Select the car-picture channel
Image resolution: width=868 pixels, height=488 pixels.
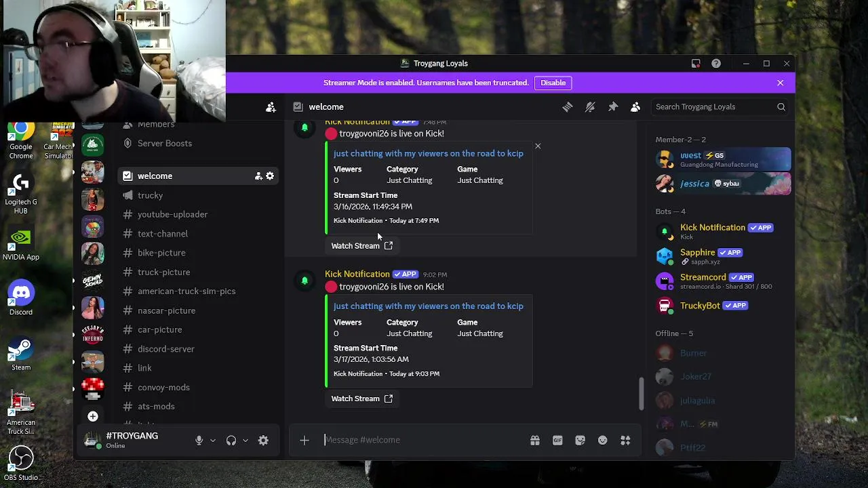(x=197, y=329)
